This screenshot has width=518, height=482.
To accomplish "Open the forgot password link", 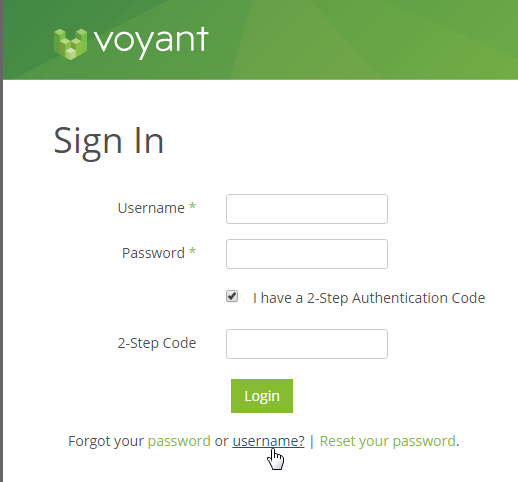I will (179, 441).
